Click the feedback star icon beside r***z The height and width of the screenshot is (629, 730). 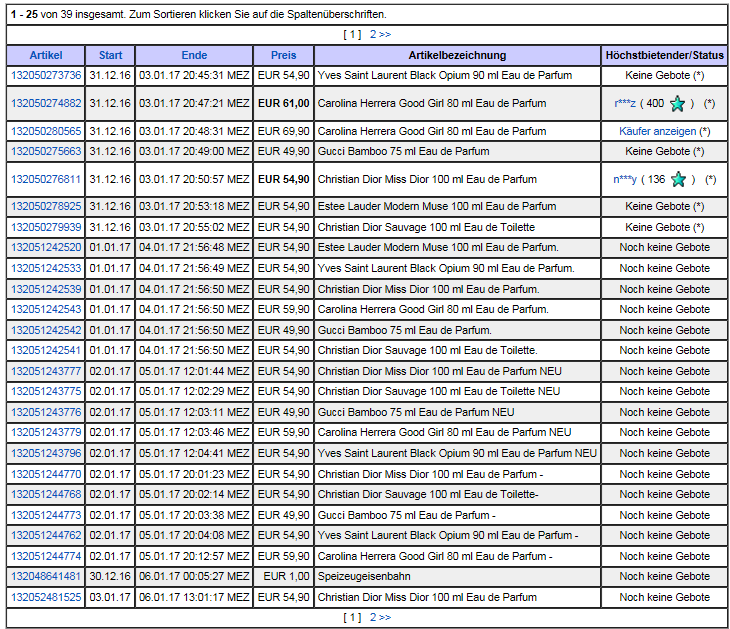pyautogui.click(x=677, y=103)
